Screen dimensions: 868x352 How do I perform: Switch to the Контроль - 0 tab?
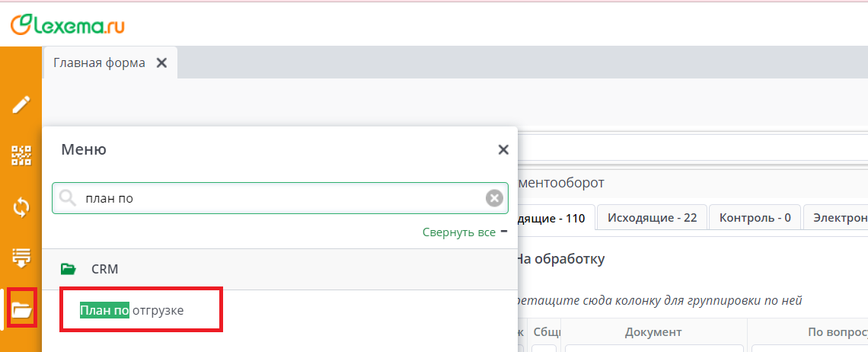pos(755,217)
